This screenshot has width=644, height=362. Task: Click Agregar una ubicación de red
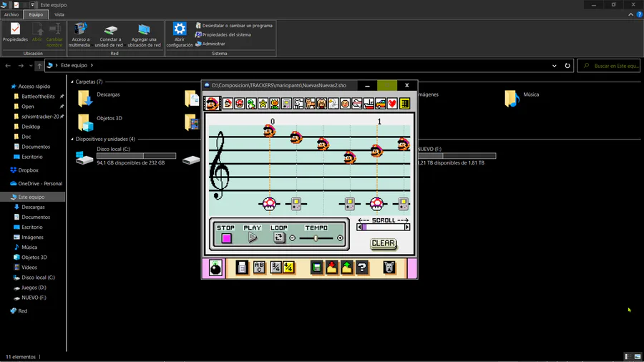144,35
